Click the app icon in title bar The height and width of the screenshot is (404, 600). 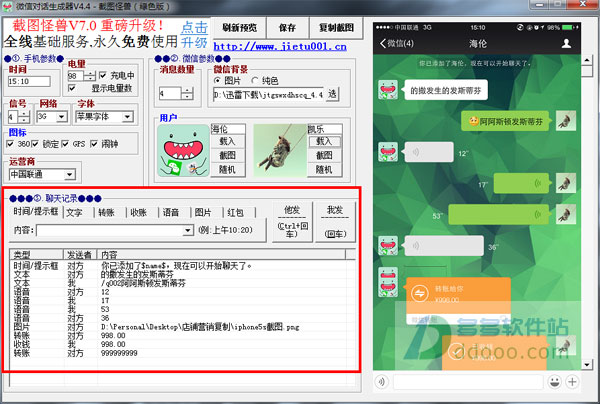[x=7, y=6]
